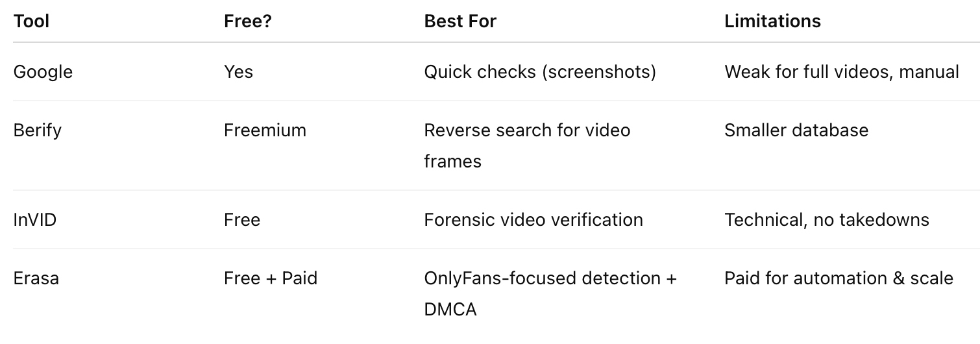The image size is (980, 344).
Task: Select the InVID tool name cell
Action: 35,220
